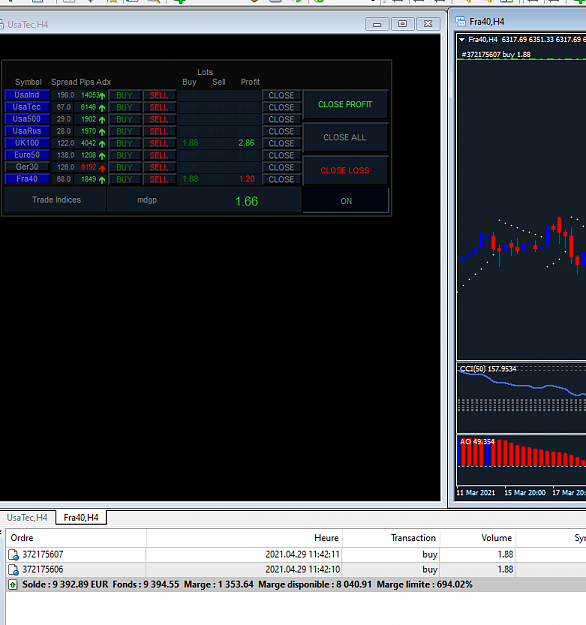
Task: Click BUY on the UsaRus row
Action: tap(124, 131)
